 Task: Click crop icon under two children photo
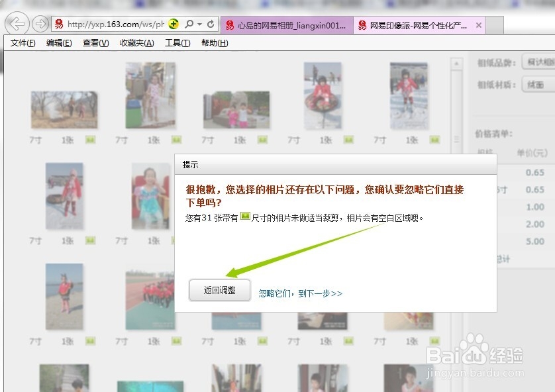262,140
